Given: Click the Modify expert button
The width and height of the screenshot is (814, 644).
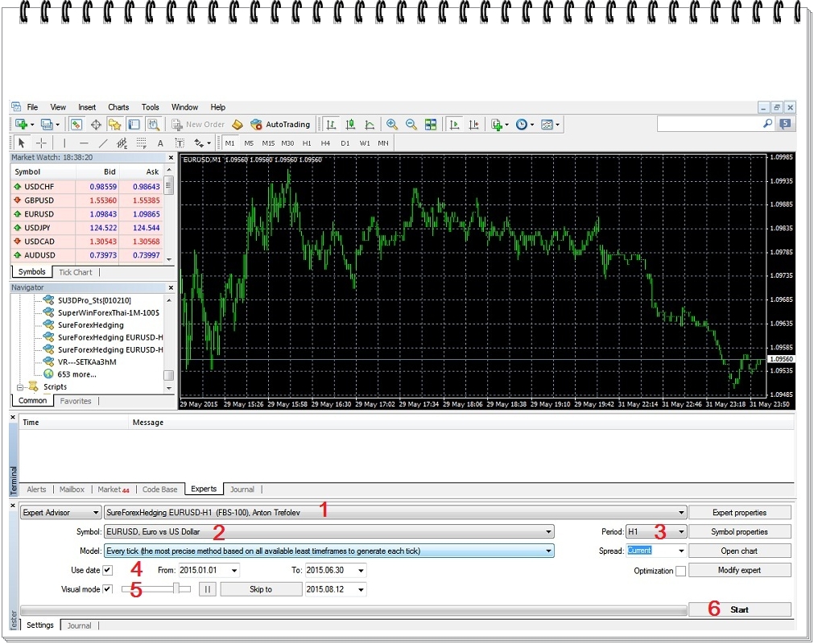Looking at the screenshot, I should tap(740, 570).
